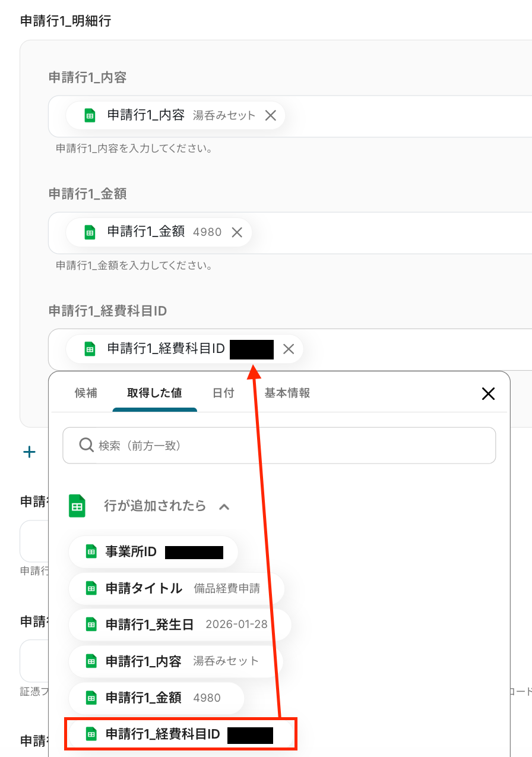Switch to the 候補 tab
Viewport: 532px width, 757px height.
pyautogui.click(x=86, y=393)
